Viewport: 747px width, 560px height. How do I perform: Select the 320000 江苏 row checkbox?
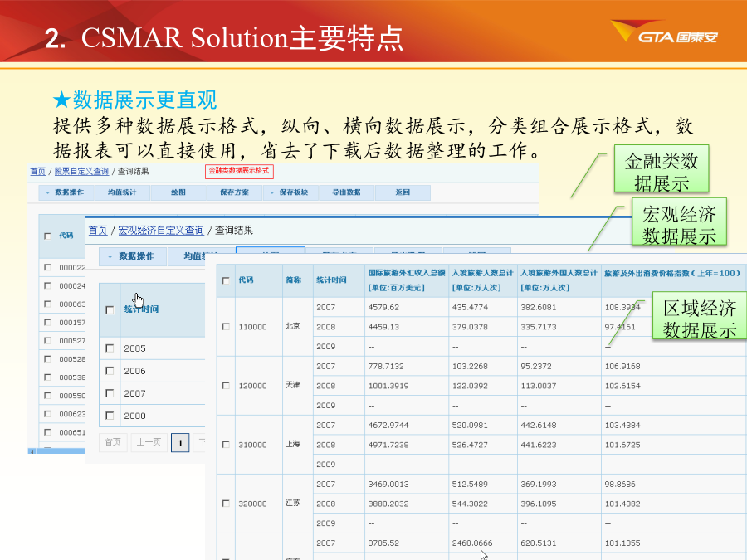[226, 504]
